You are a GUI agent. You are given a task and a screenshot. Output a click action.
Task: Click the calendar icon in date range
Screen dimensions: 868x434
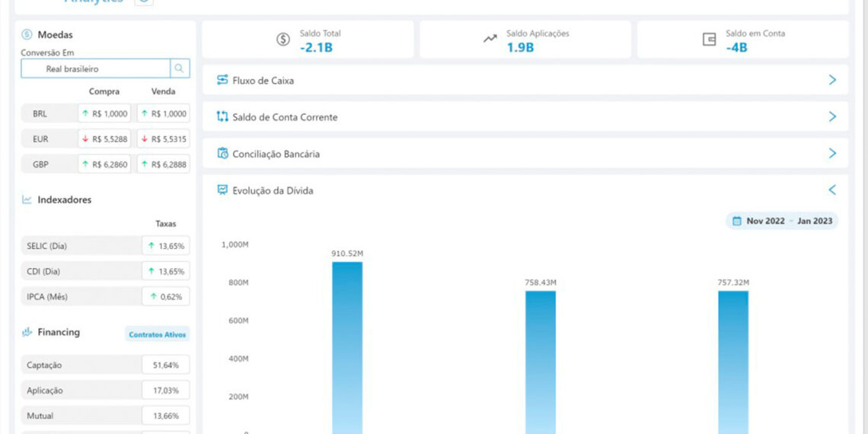click(736, 221)
